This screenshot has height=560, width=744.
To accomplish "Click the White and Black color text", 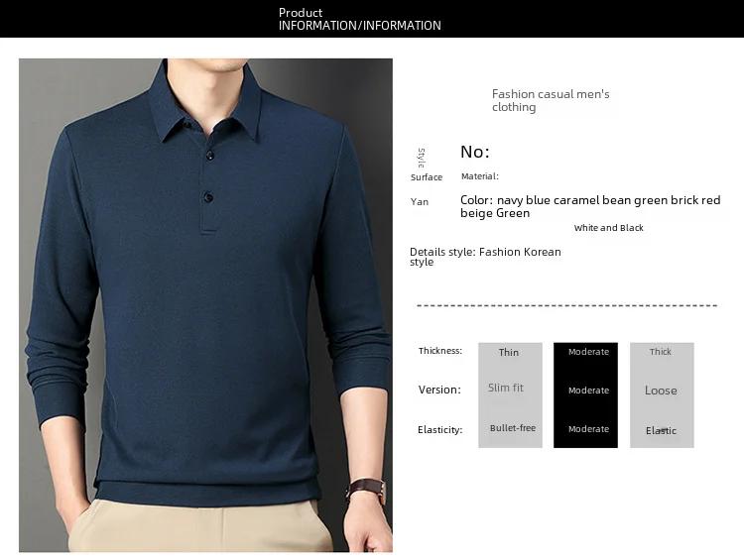I will 608,228.
